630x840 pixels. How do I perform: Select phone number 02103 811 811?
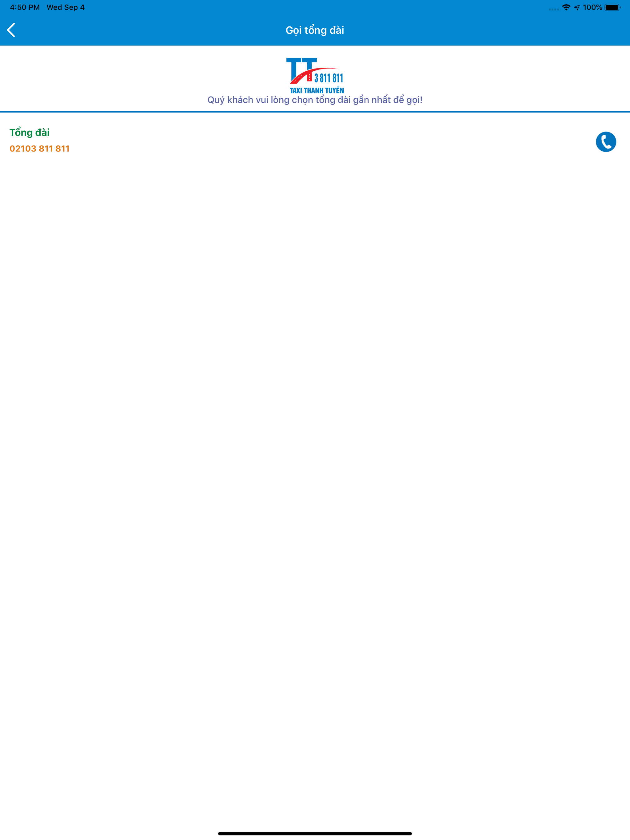[39, 149]
